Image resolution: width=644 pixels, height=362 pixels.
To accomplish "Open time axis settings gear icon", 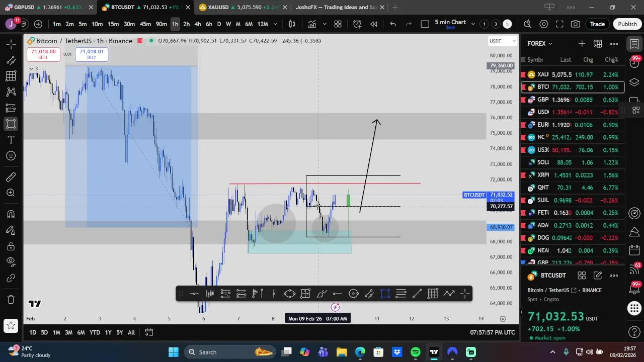I will (503, 318).
